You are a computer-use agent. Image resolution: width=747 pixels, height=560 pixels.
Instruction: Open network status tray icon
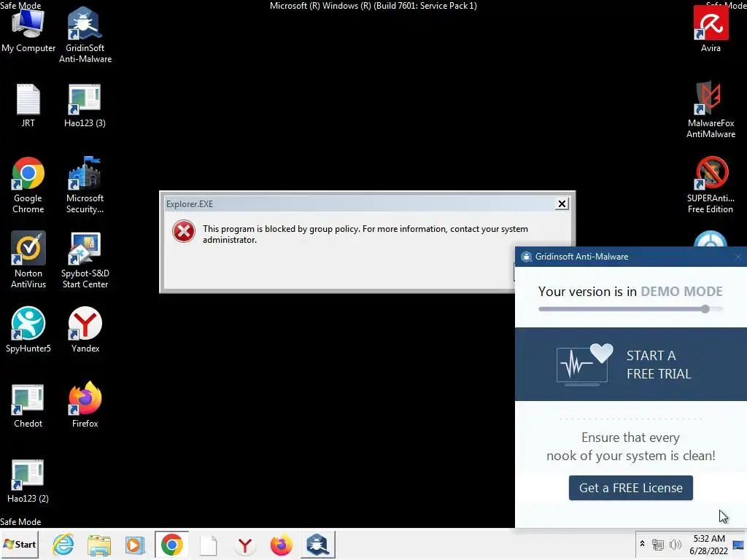coord(658,544)
